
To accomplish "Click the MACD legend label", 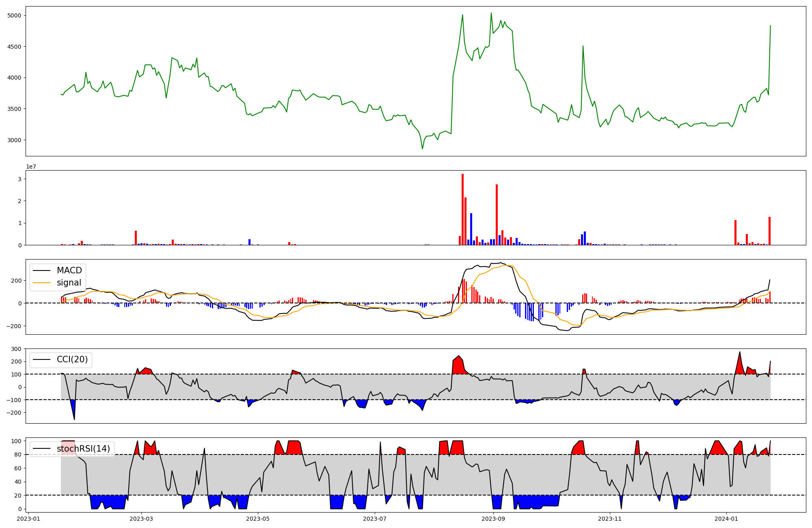I will click(x=69, y=270).
